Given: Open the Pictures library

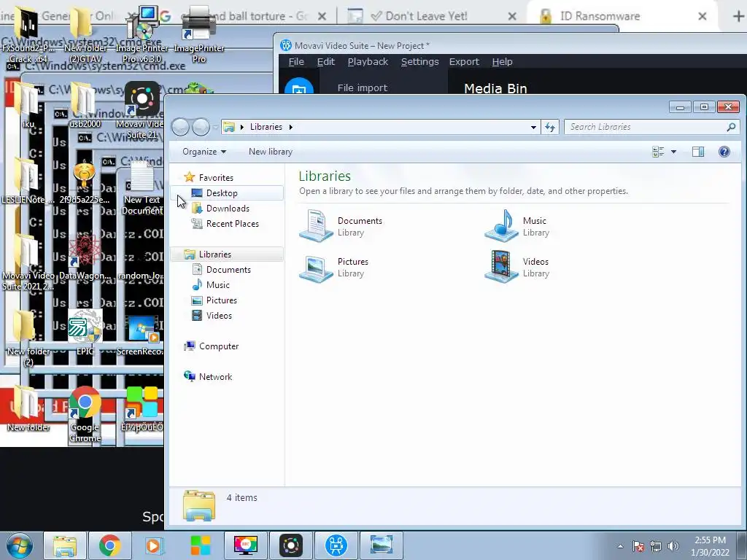Looking at the screenshot, I should tap(334, 267).
